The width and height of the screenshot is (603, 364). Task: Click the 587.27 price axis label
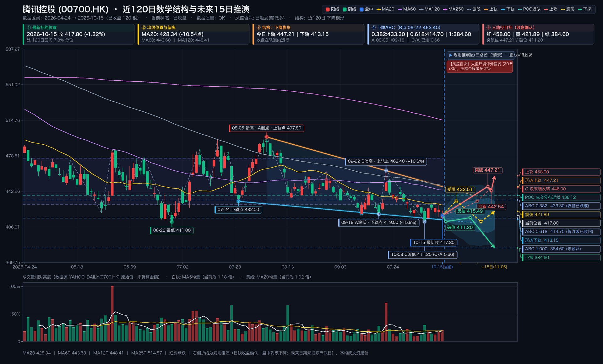pyautogui.click(x=13, y=49)
